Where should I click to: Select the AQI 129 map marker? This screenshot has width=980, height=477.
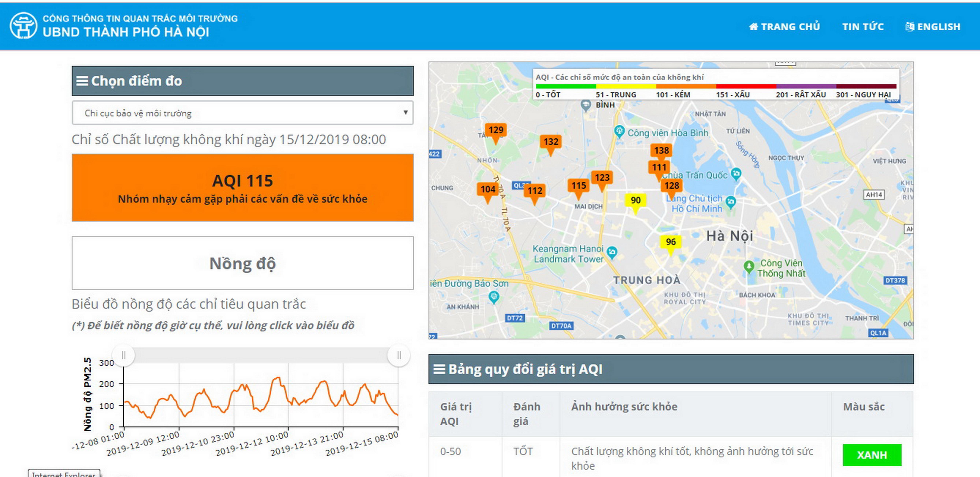pos(495,130)
